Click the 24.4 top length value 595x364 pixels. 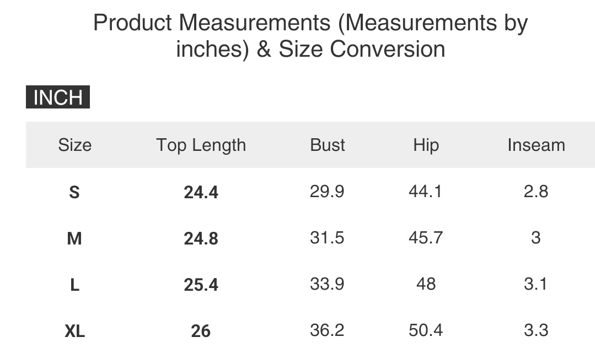pos(201,192)
